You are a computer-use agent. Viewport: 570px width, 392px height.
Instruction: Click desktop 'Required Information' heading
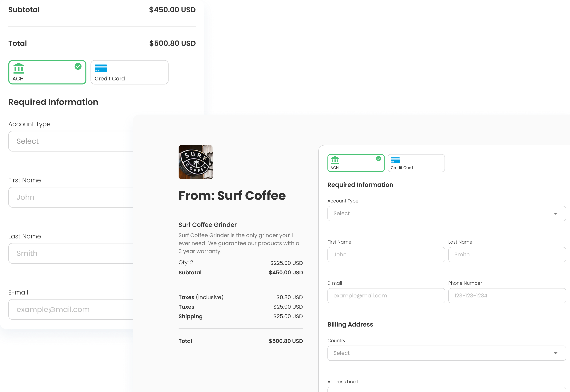(360, 185)
